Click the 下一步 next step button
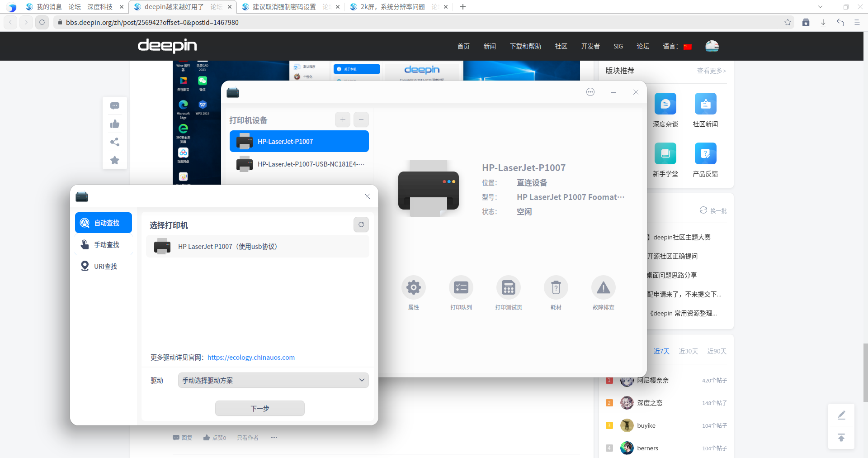The width and height of the screenshot is (868, 458). (x=260, y=408)
